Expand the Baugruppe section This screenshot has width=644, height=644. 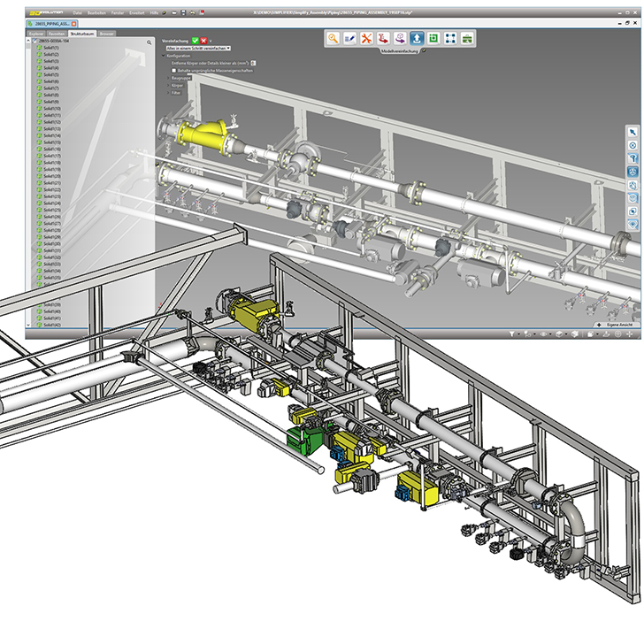[x=180, y=78]
